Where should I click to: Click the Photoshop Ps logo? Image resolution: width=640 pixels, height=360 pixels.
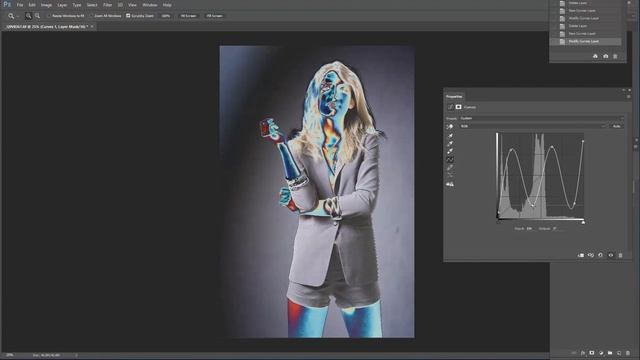coord(7,5)
